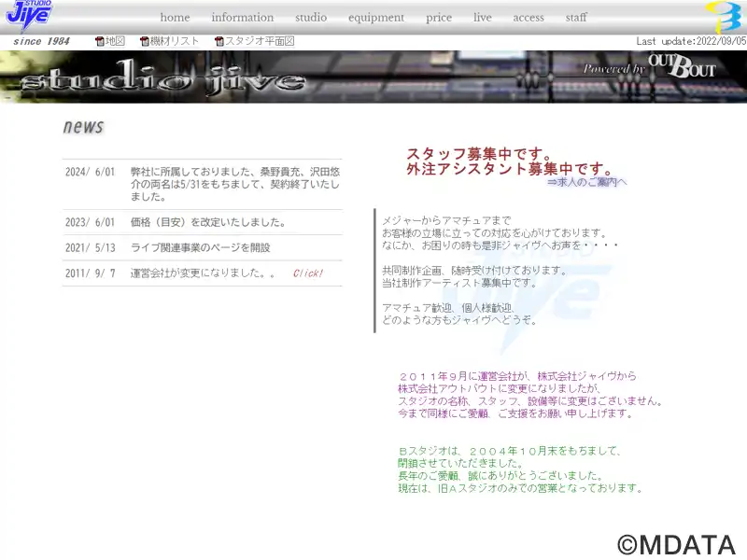Navigate to the access page
The width and height of the screenshot is (747, 560).
529,18
